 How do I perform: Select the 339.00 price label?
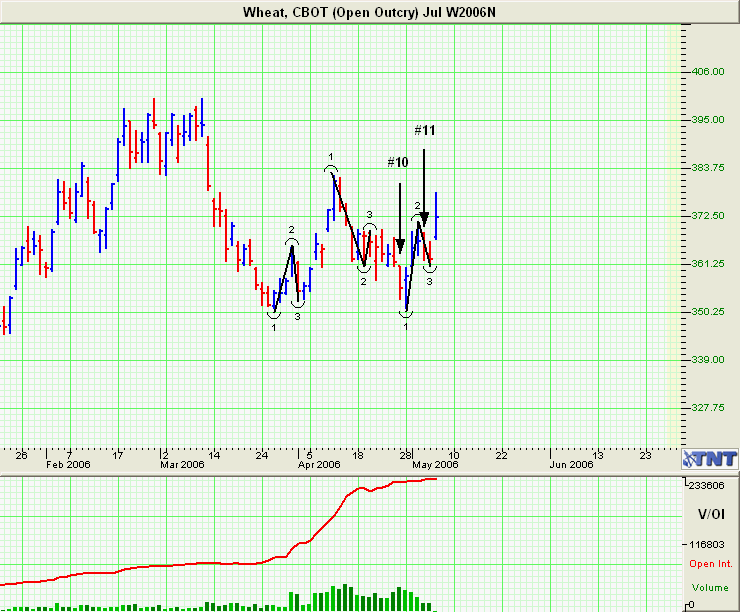pos(707,360)
